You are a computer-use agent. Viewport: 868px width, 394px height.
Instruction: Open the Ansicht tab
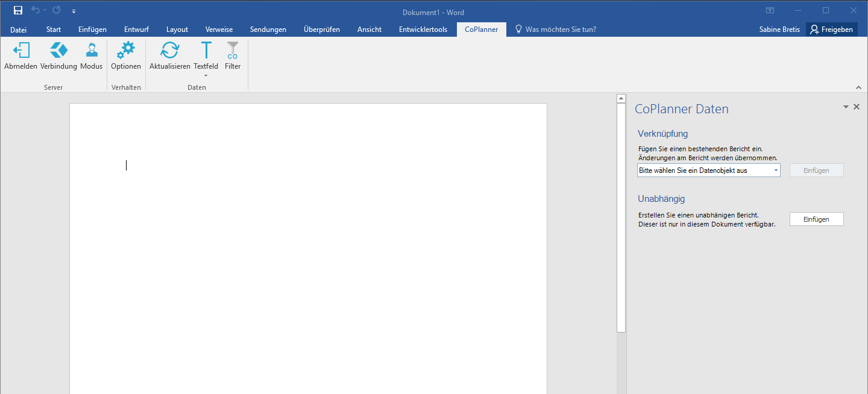click(x=370, y=30)
